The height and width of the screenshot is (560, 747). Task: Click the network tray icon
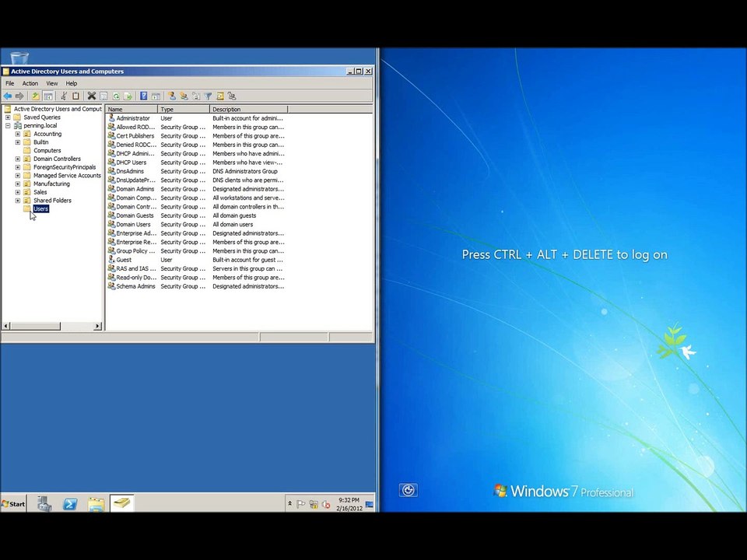coord(314,504)
